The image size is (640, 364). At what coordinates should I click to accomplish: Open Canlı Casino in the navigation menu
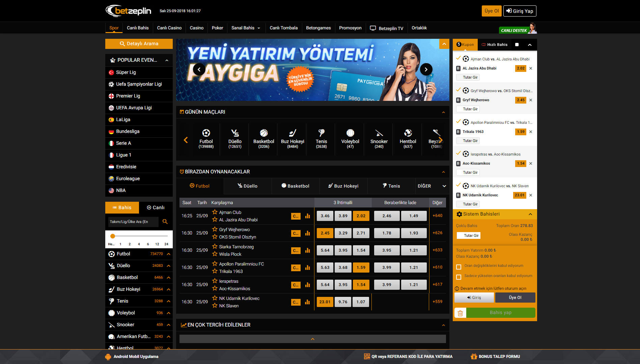[169, 28]
